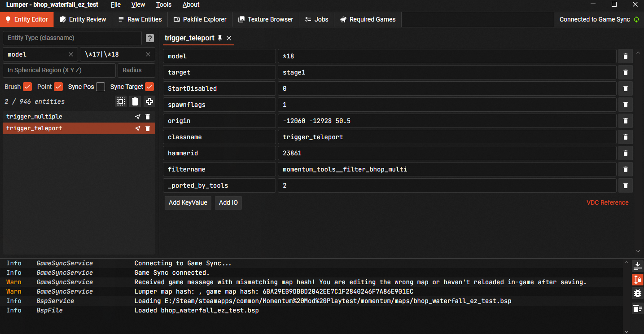Screen dimensions: 644x334
Task: Delete the 'model' keyvalue row
Action: click(x=626, y=56)
